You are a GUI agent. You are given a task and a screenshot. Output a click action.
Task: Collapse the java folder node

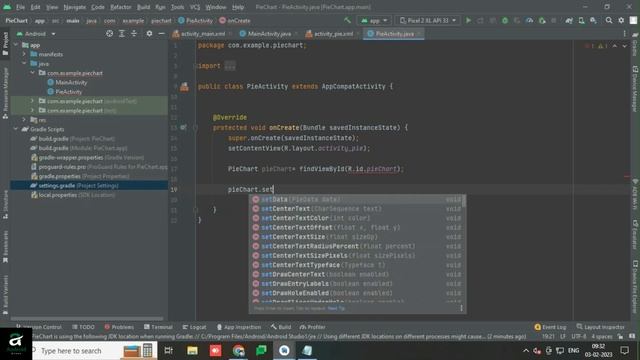pyautogui.click(x=24, y=64)
